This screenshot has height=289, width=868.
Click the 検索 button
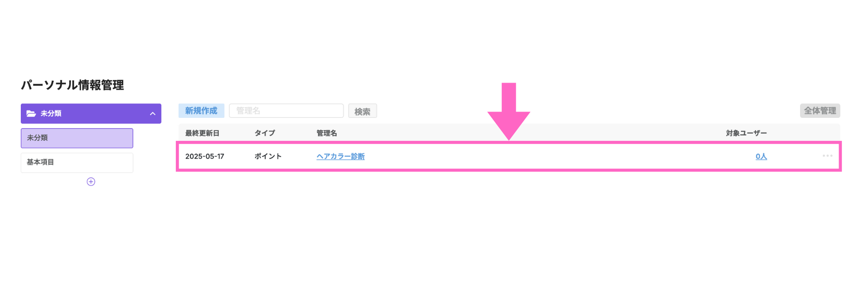click(363, 111)
